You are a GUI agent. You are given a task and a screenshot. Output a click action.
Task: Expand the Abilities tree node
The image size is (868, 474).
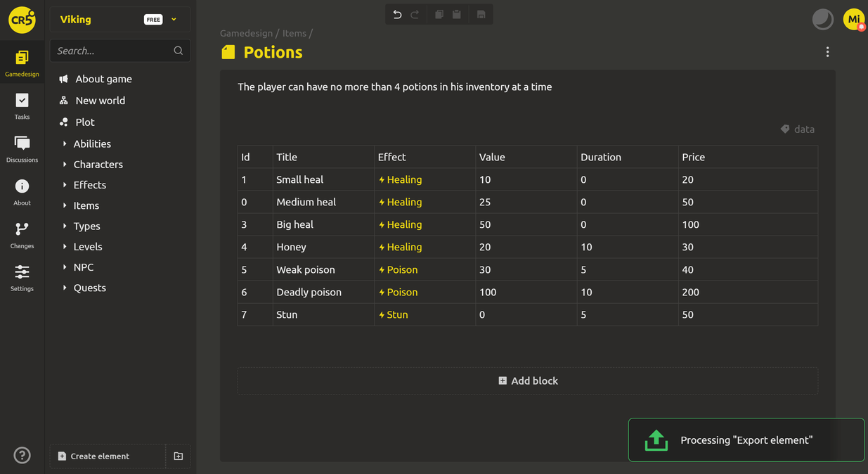click(x=65, y=144)
